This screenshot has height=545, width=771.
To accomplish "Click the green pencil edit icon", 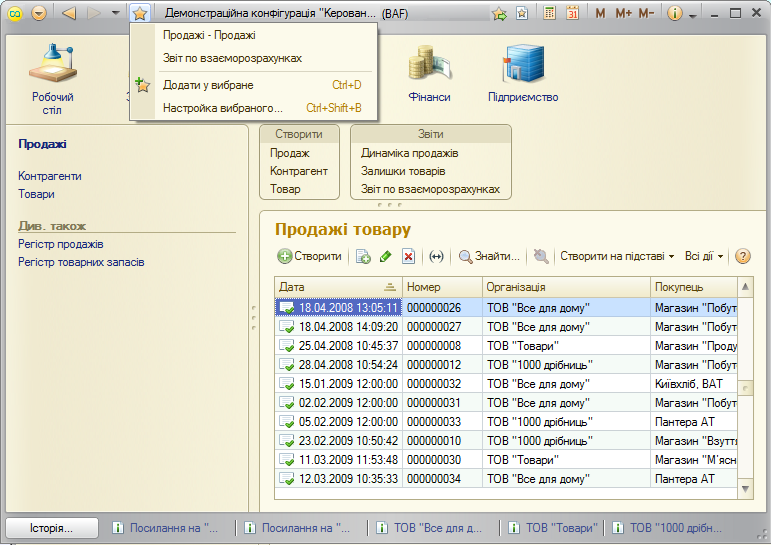I will coord(386,256).
